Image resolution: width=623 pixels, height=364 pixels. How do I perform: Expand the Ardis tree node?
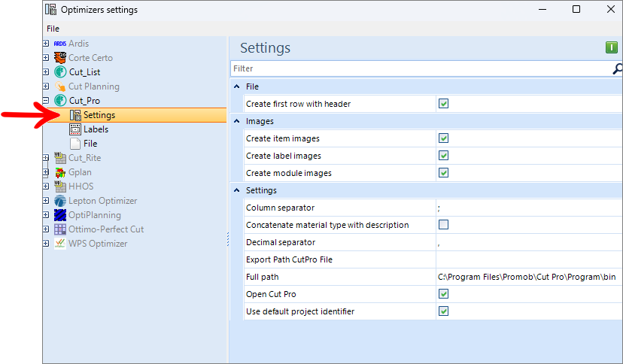click(46, 44)
